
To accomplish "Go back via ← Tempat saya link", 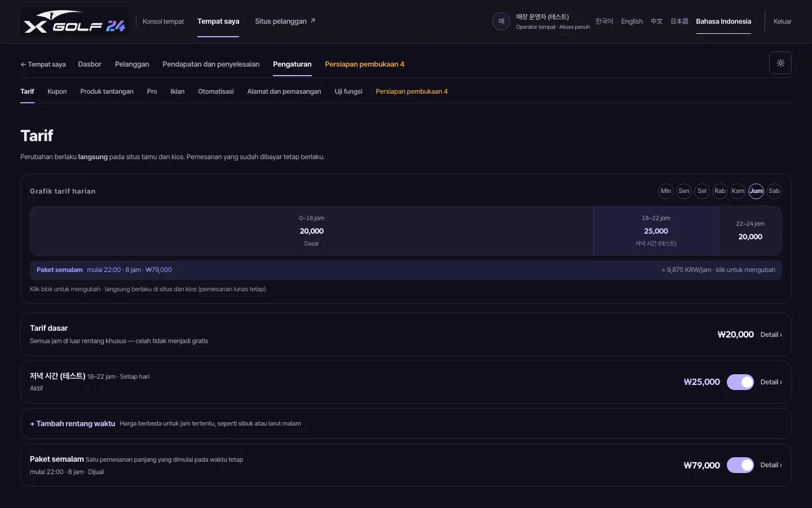I will [43, 64].
